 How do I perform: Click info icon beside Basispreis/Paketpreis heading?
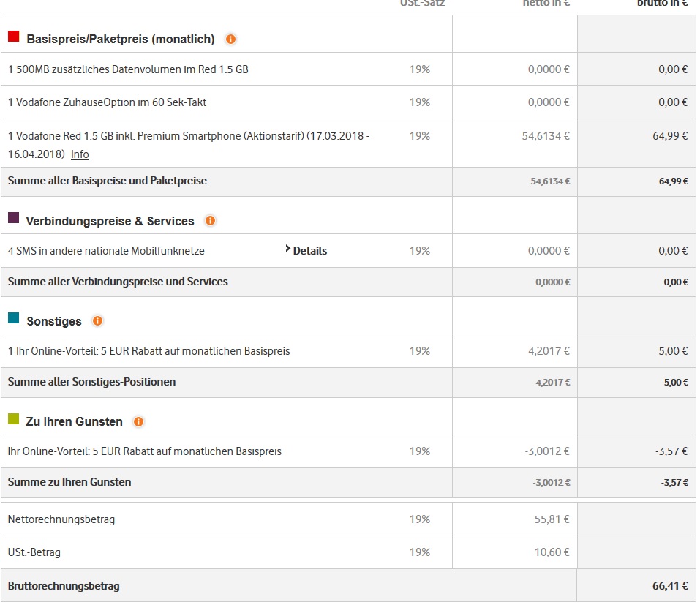click(231, 39)
